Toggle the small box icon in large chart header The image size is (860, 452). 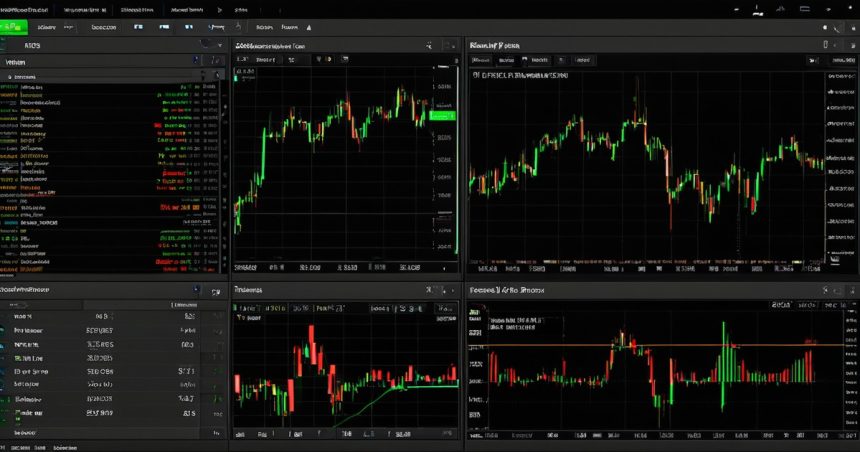click(825, 45)
